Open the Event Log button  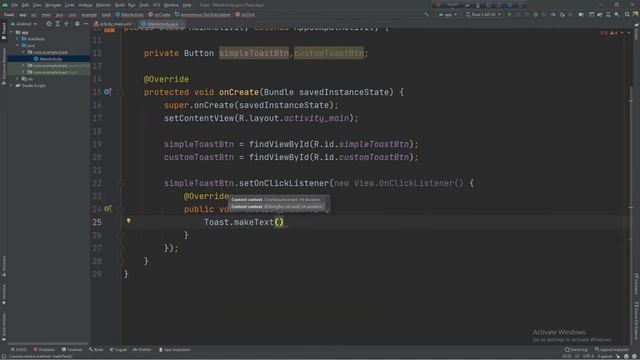(x=576, y=350)
